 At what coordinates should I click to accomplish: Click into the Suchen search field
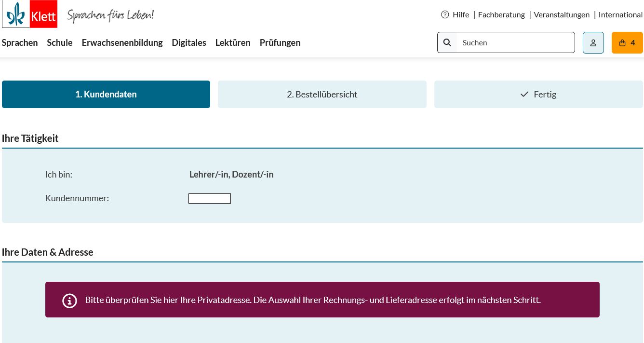click(x=515, y=42)
